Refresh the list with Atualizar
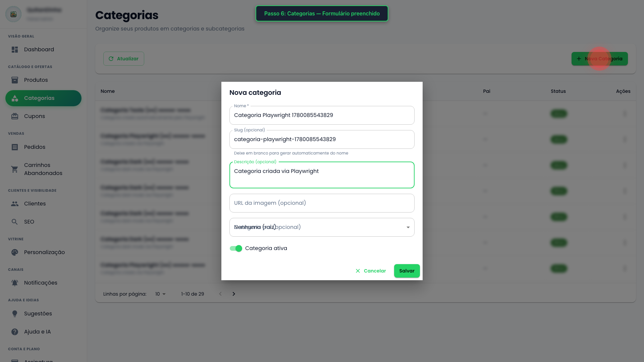This screenshot has width=644, height=362. pyautogui.click(x=124, y=59)
